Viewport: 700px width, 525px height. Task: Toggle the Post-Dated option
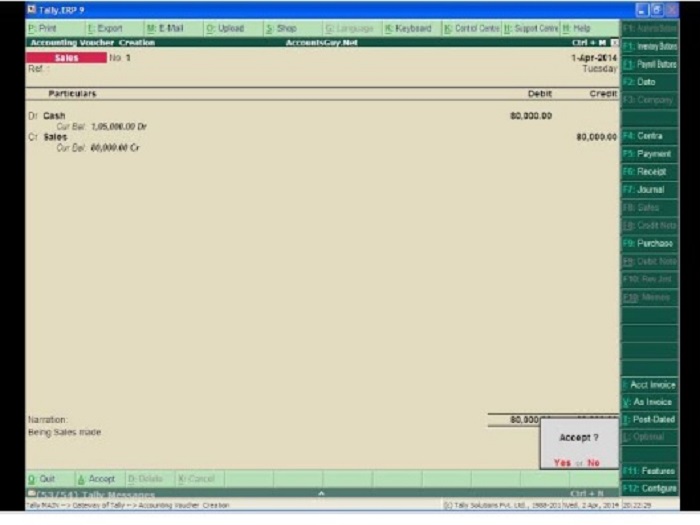(x=650, y=419)
